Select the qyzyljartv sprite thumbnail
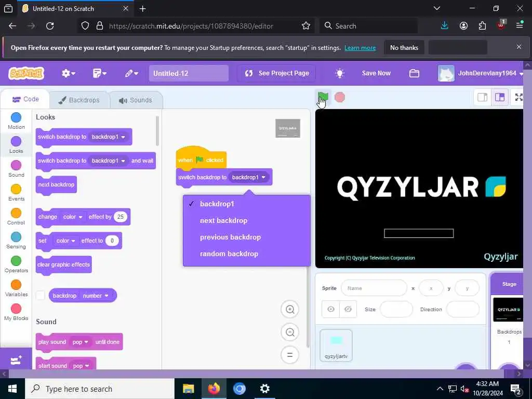Viewport: 532px width, 399px height. pyautogui.click(x=336, y=345)
